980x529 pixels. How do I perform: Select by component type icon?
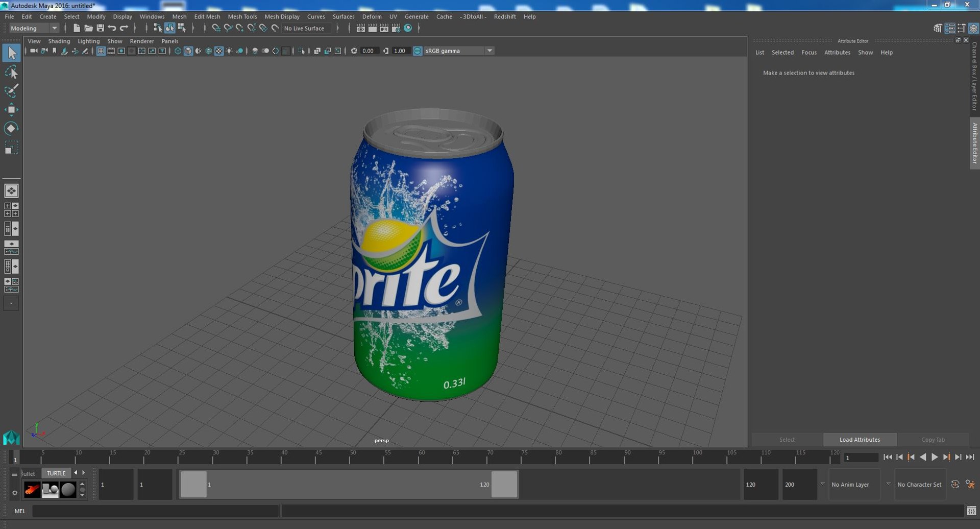(181, 28)
